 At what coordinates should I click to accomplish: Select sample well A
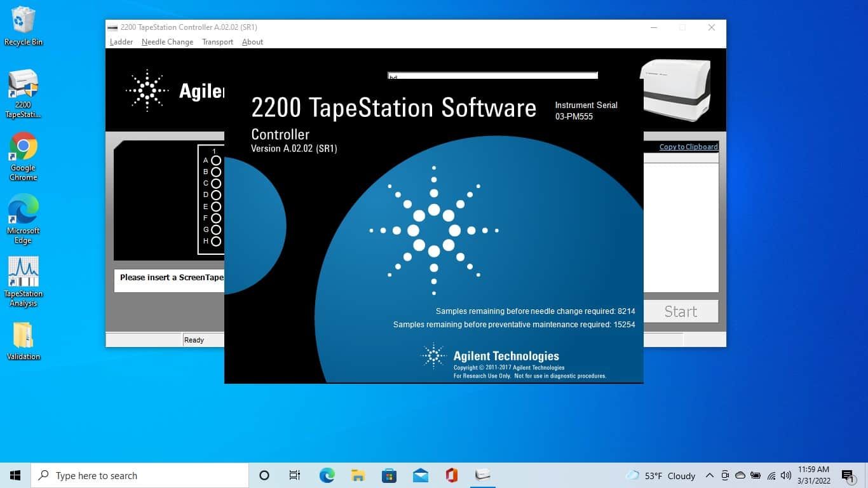tap(216, 161)
